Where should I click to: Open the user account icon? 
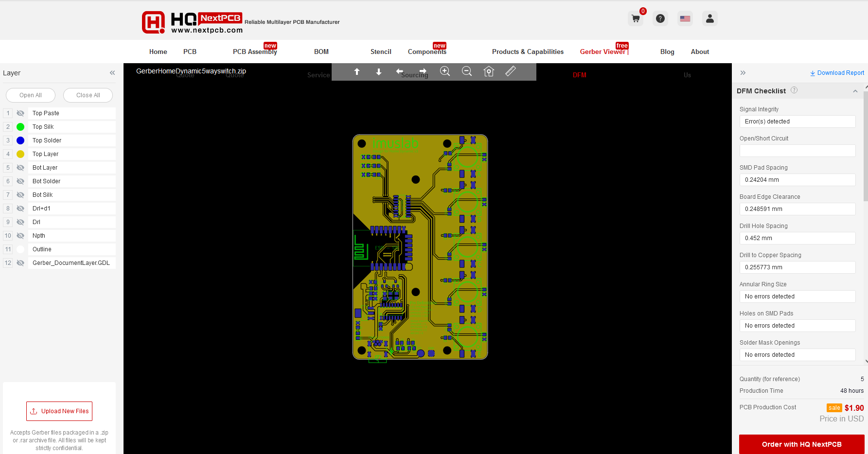pos(709,18)
